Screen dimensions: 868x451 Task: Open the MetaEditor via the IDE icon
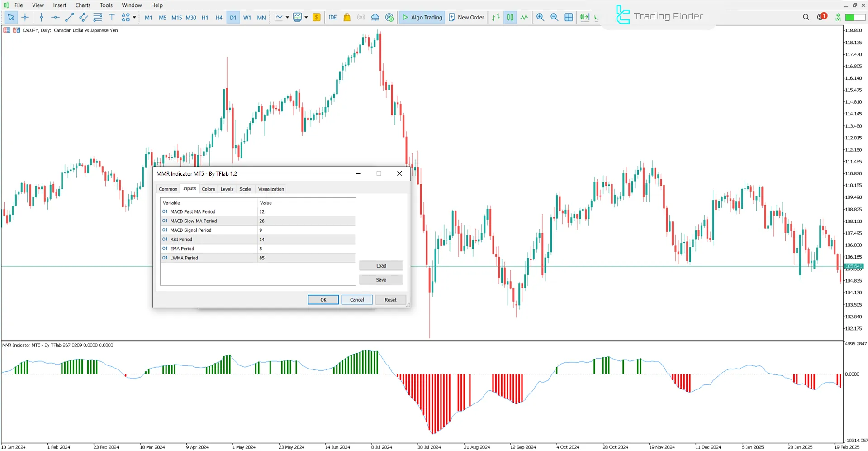coord(333,17)
